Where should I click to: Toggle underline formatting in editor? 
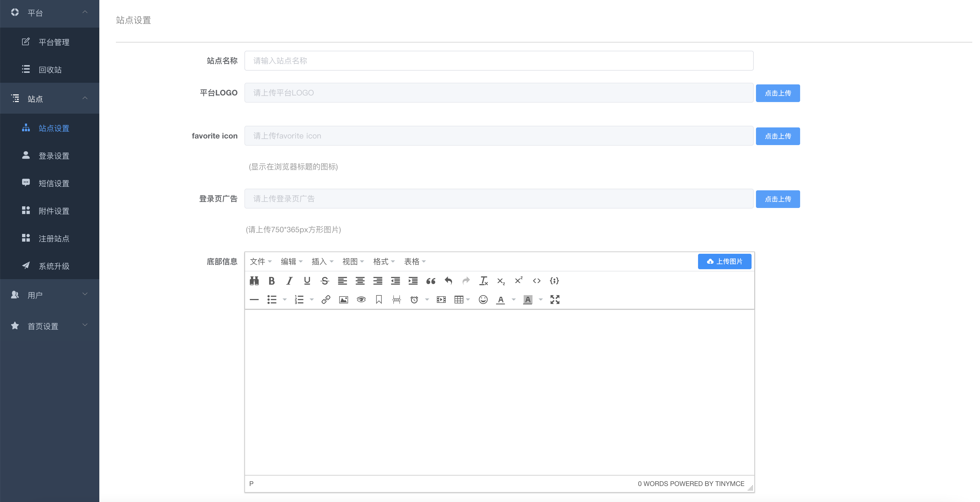(307, 281)
